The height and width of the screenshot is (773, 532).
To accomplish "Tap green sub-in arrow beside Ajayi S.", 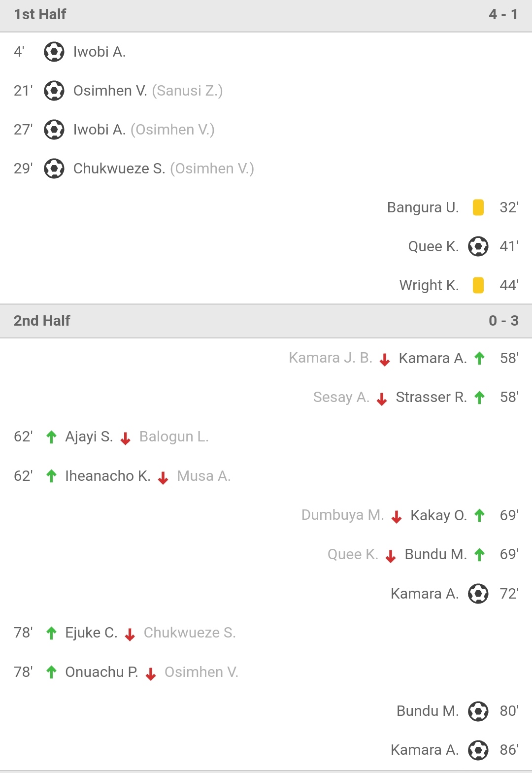I will [x=51, y=437].
